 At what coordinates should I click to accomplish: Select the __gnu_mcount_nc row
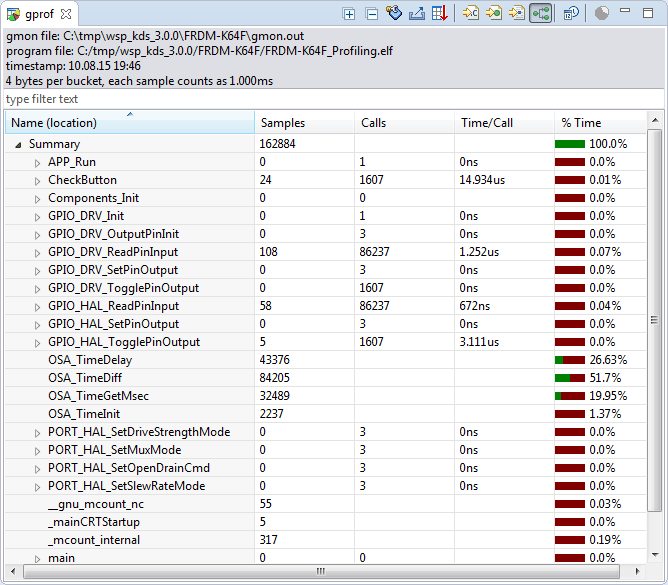click(x=325, y=504)
